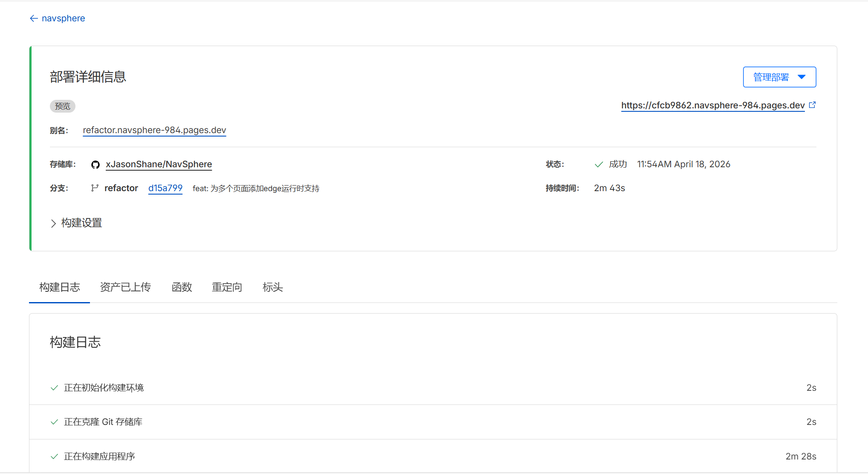Open the xJasonShane/NavSphere repository link

[x=159, y=164]
